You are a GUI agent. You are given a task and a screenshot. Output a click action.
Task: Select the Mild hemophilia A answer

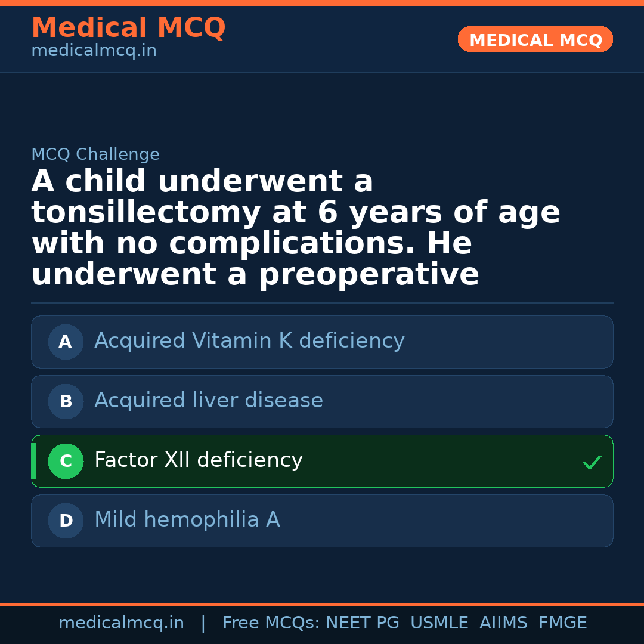tap(187, 520)
